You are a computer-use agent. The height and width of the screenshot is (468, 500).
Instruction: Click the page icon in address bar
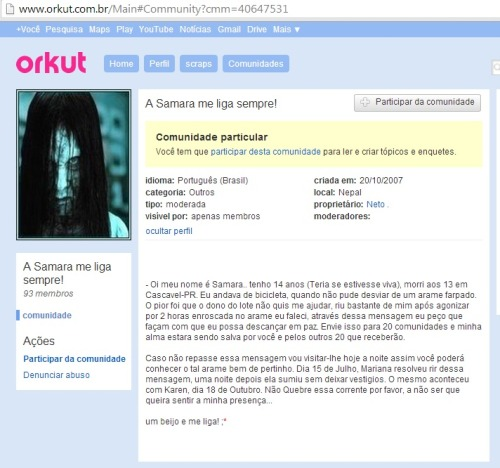tap(10, 9)
